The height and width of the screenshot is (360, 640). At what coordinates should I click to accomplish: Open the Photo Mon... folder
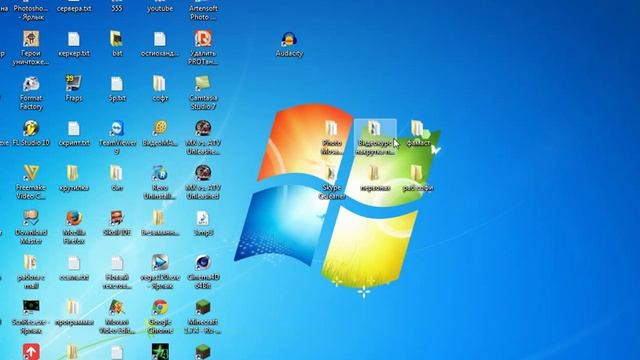tap(331, 128)
